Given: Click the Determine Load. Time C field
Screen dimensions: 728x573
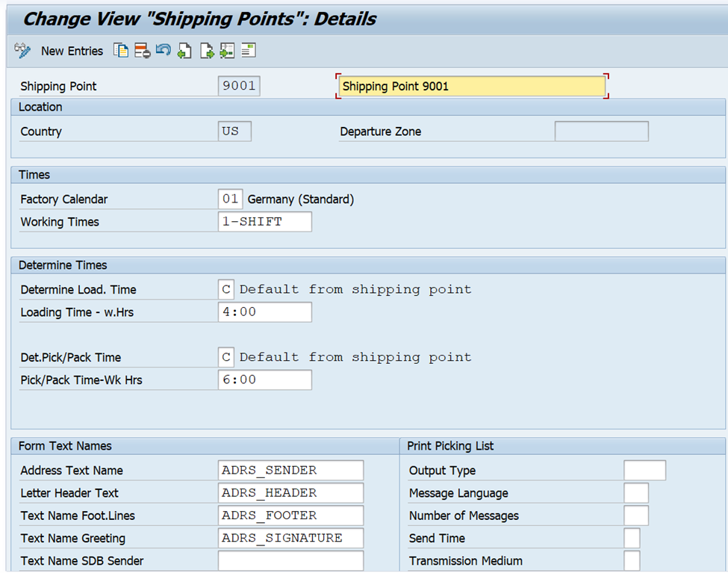Looking at the screenshot, I should coord(226,289).
